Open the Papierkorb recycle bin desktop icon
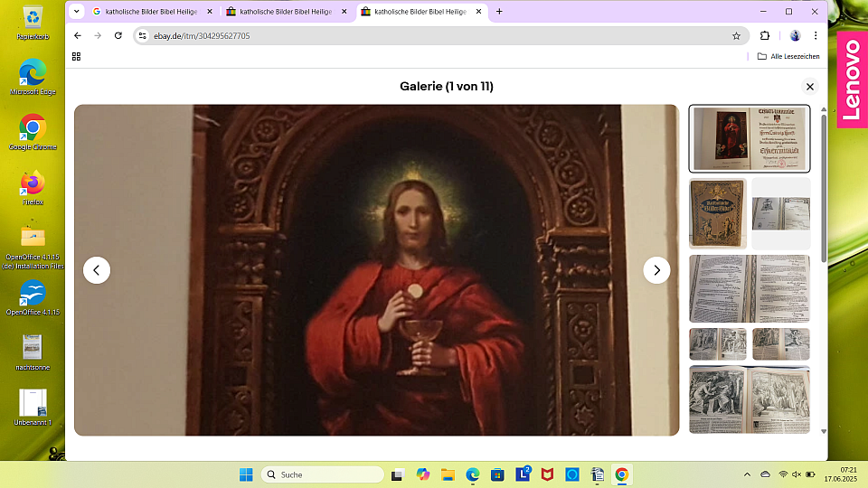 [x=33, y=23]
